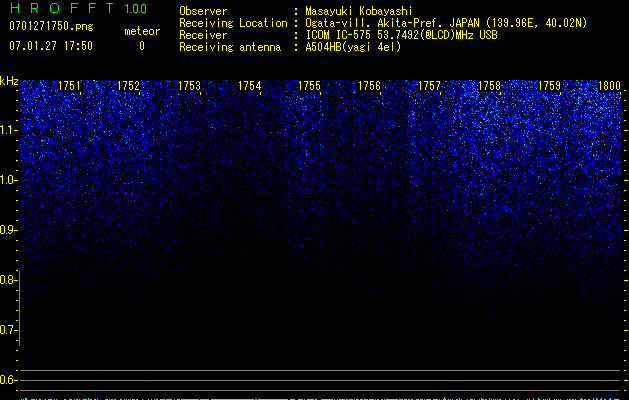Click the Receiving Location label
Screen dimensions: 629x400
click(x=233, y=23)
